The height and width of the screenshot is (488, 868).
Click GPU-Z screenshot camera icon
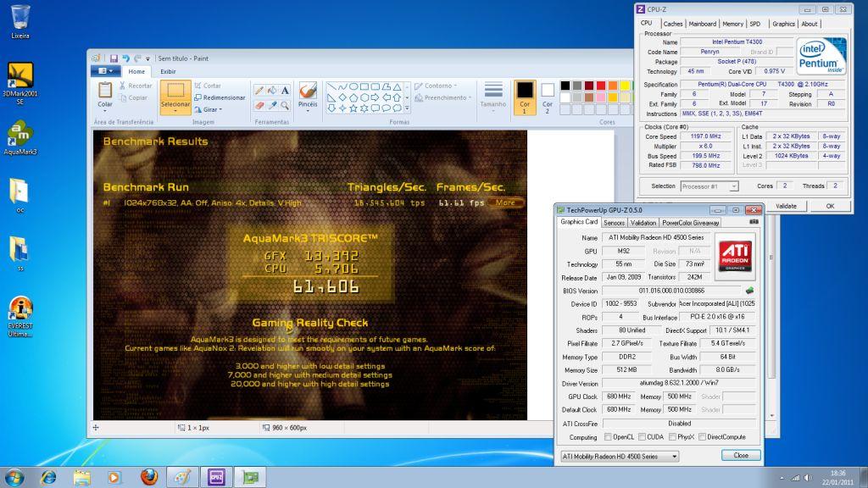754,222
